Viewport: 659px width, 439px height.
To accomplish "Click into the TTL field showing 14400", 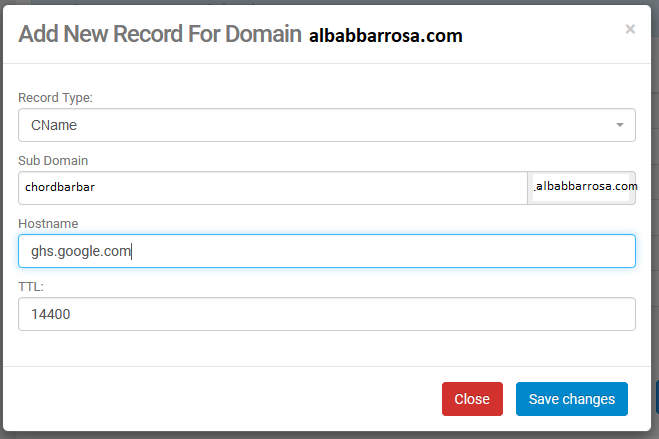I will point(327,314).
